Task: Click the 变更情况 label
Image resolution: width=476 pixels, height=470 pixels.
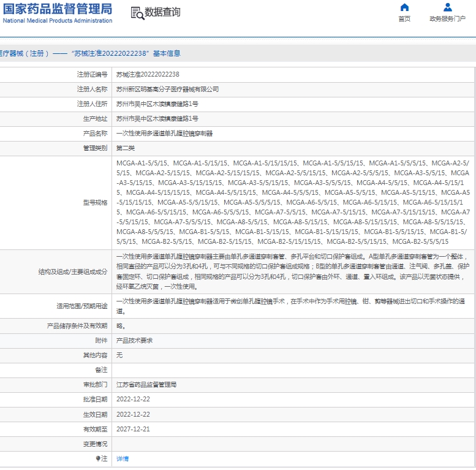Action: pos(96,444)
